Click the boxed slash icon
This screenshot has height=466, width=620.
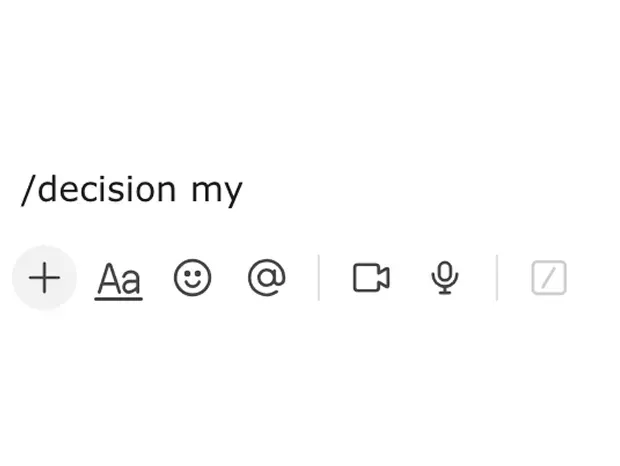pos(549,278)
